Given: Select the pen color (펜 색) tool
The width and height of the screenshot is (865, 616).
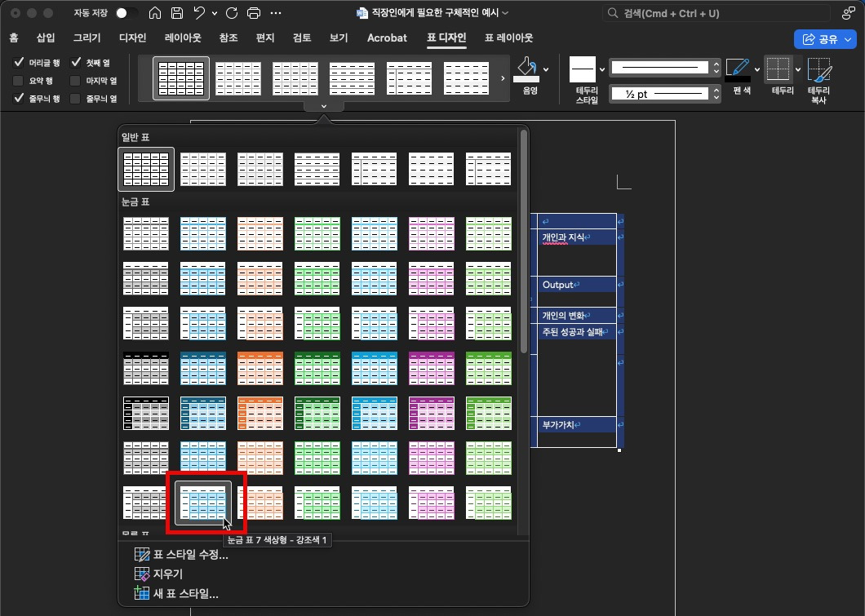Looking at the screenshot, I should (x=738, y=70).
